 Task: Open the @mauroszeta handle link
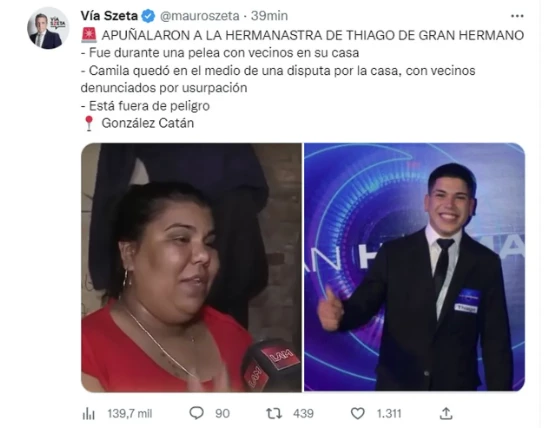click(199, 16)
